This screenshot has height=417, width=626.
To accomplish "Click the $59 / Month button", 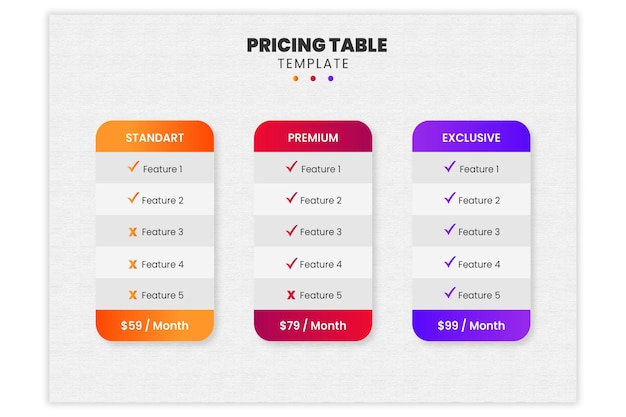I will (x=155, y=325).
